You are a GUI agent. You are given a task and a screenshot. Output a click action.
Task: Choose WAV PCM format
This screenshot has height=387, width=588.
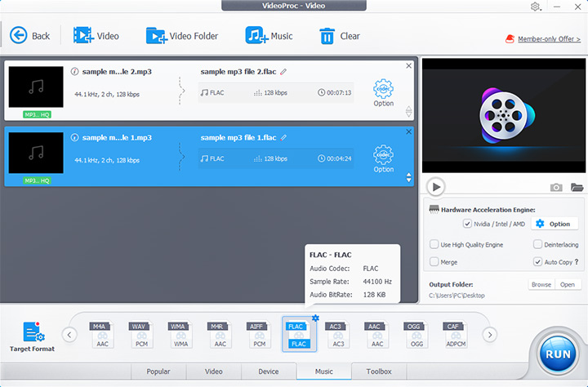(141, 335)
